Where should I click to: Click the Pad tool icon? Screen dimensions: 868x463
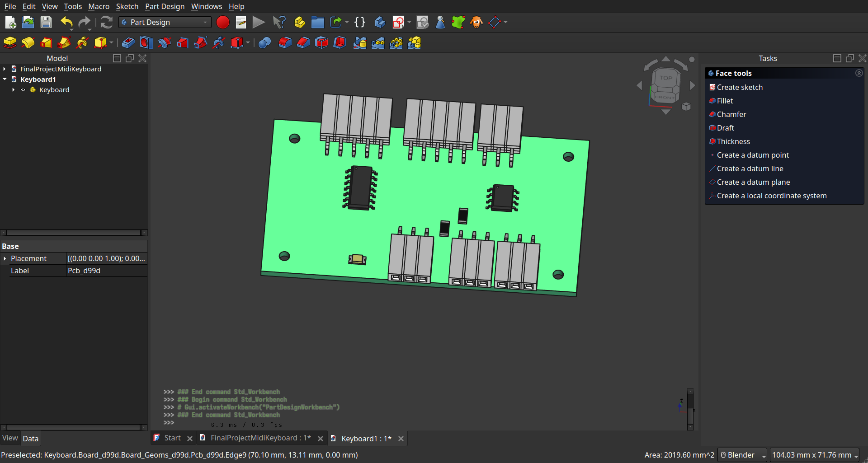point(10,43)
